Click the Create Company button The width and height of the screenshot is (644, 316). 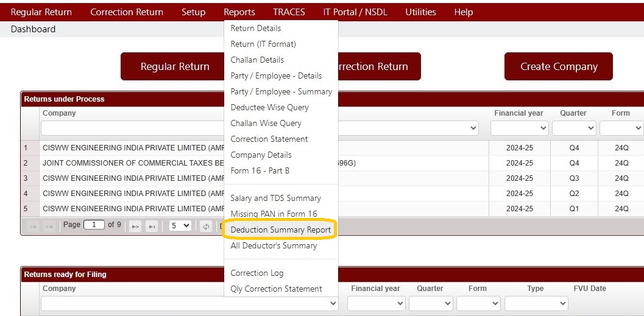[x=559, y=66]
